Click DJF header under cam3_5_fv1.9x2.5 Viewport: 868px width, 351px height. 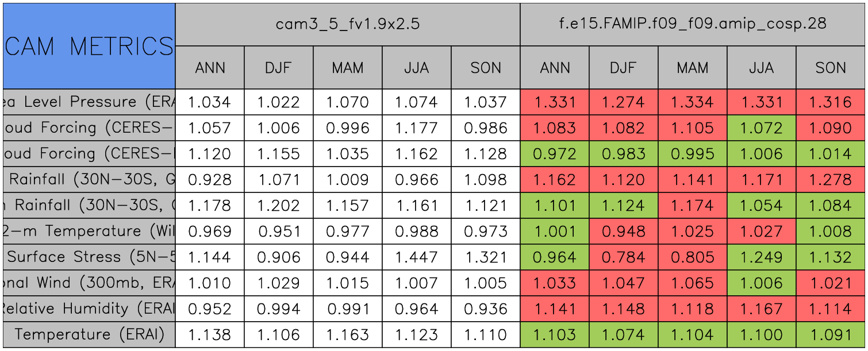pos(278,68)
